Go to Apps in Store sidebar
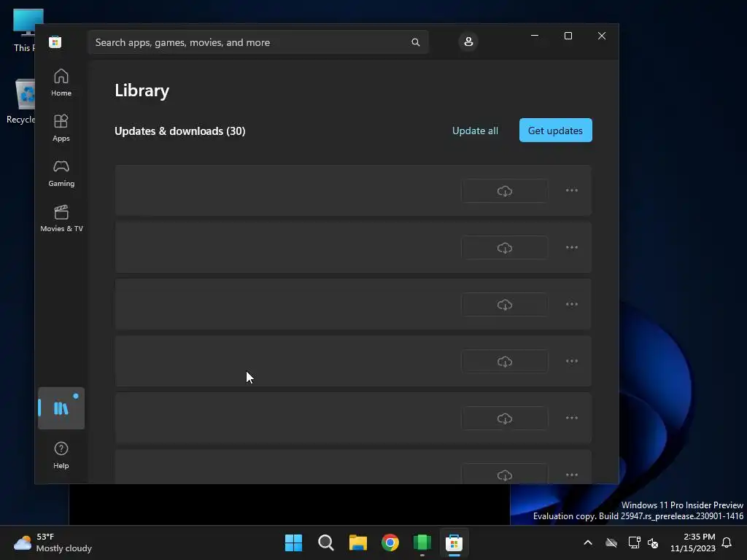The image size is (747, 560). click(x=61, y=128)
